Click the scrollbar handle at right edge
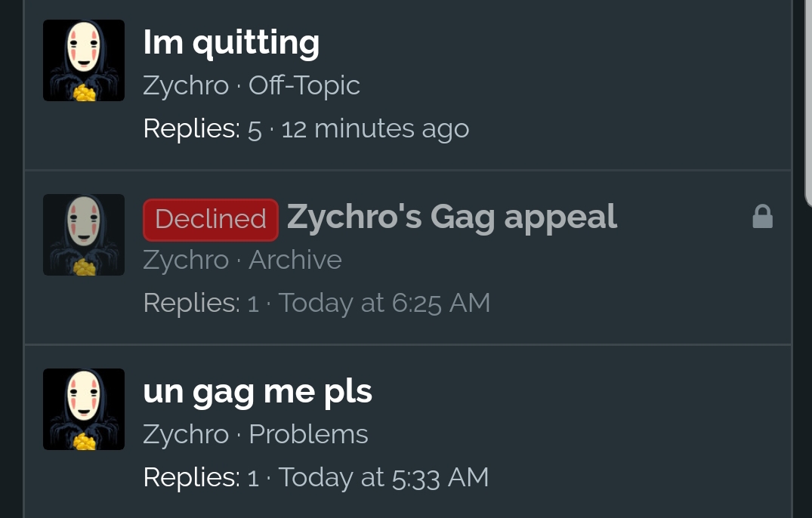The width and height of the screenshot is (812, 518). click(808, 103)
